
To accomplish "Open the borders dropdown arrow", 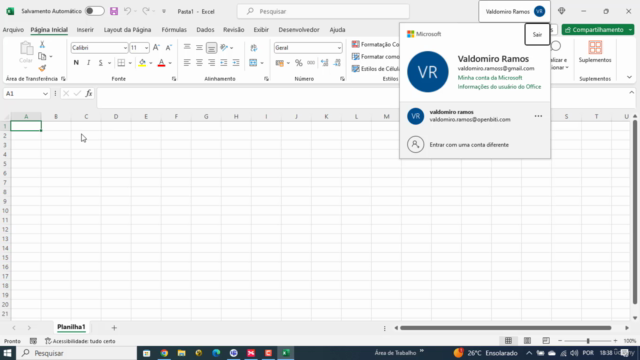I will 130,63.
